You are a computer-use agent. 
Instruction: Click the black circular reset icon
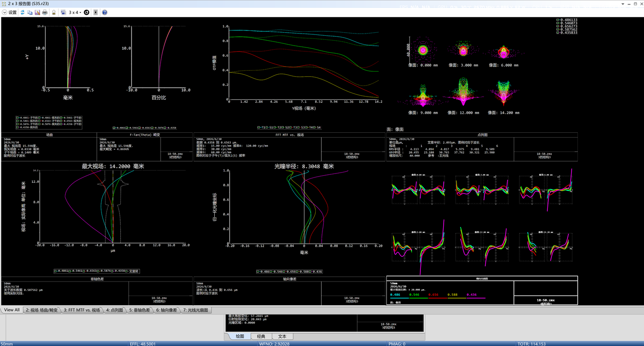pyautogui.click(x=87, y=13)
